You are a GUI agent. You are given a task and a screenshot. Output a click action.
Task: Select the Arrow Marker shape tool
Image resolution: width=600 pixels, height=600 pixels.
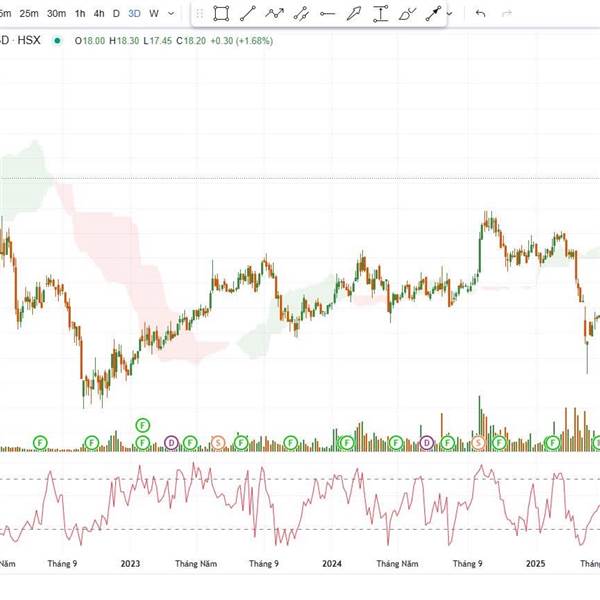tap(354, 14)
